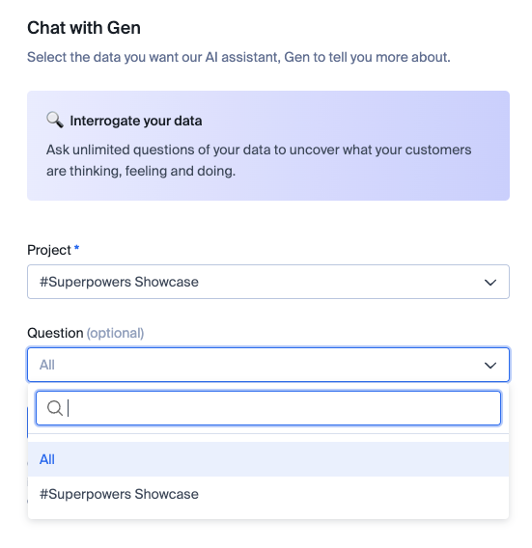
Task: Click the magnifying glass emoji in the banner
Action: pyautogui.click(x=55, y=120)
